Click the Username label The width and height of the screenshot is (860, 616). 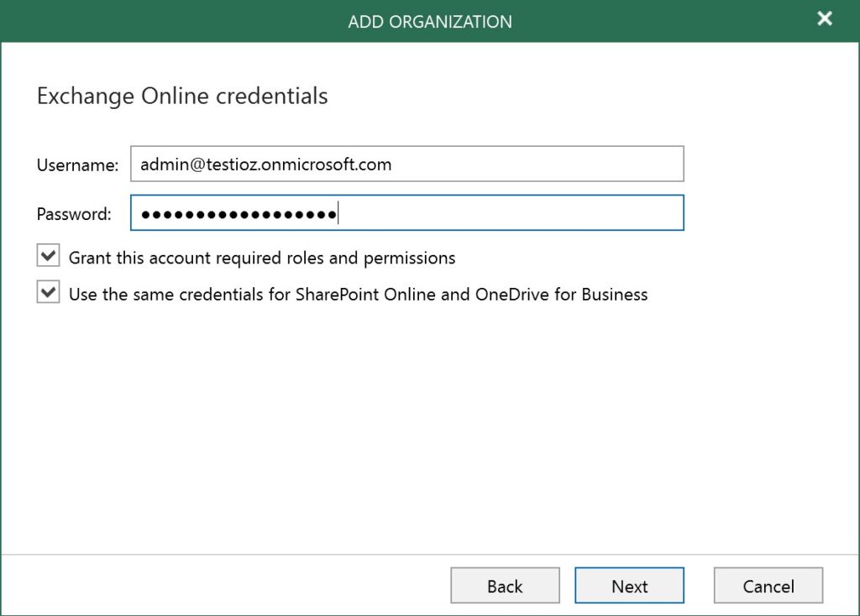77,165
